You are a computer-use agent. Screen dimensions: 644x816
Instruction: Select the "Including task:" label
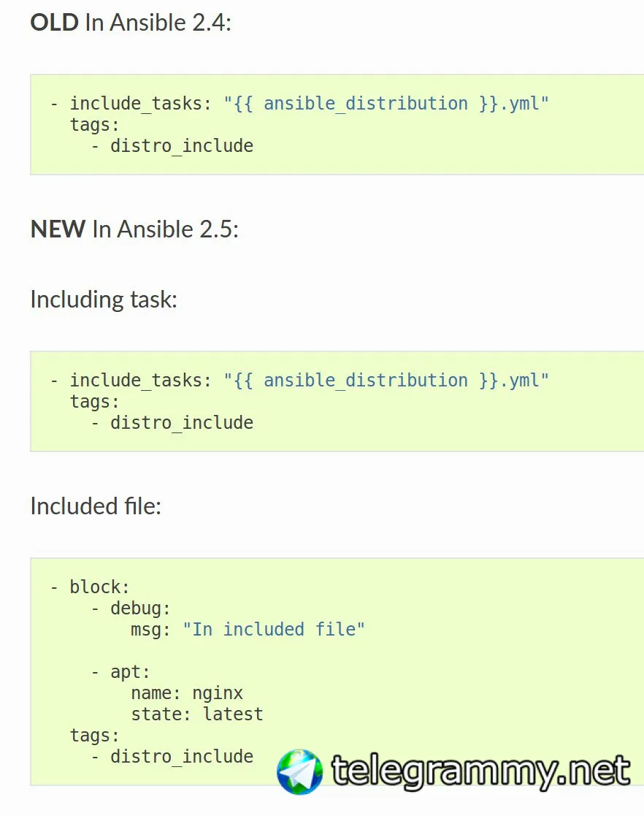coord(104,300)
